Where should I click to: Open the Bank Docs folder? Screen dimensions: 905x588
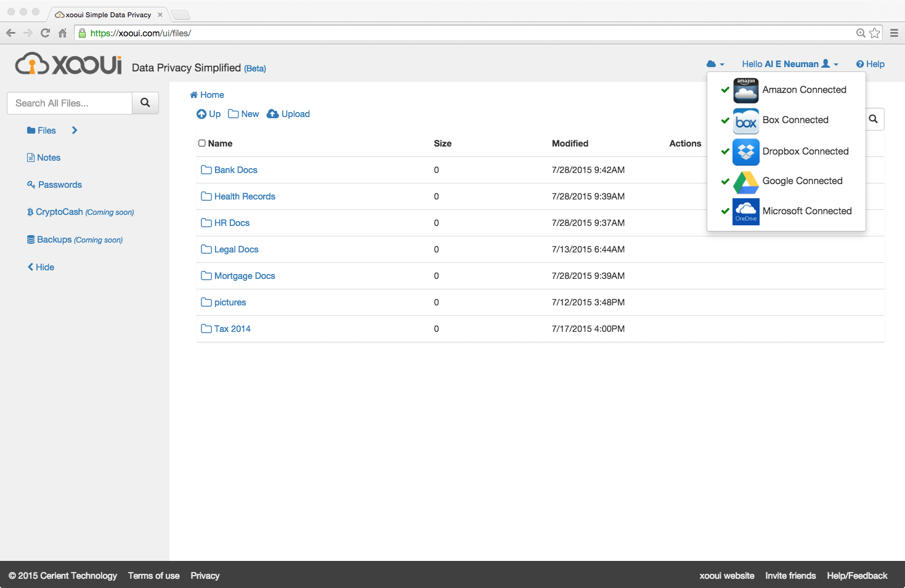click(x=236, y=170)
